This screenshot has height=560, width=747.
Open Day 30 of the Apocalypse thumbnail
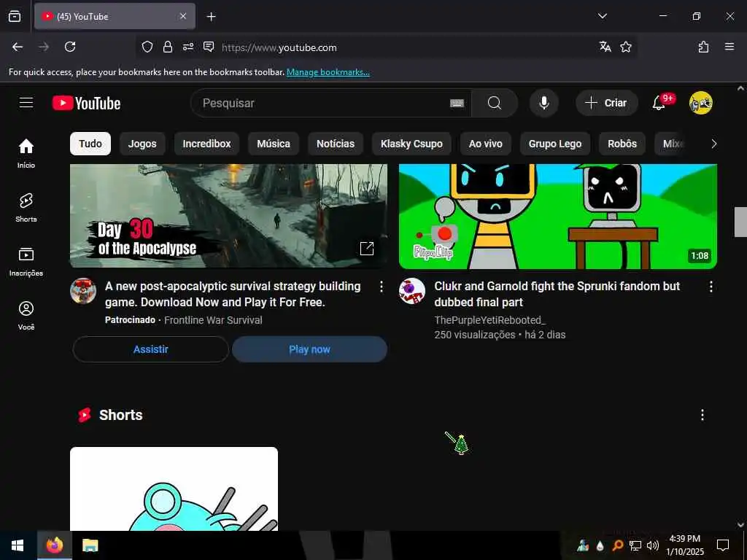pyautogui.click(x=228, y=216)
